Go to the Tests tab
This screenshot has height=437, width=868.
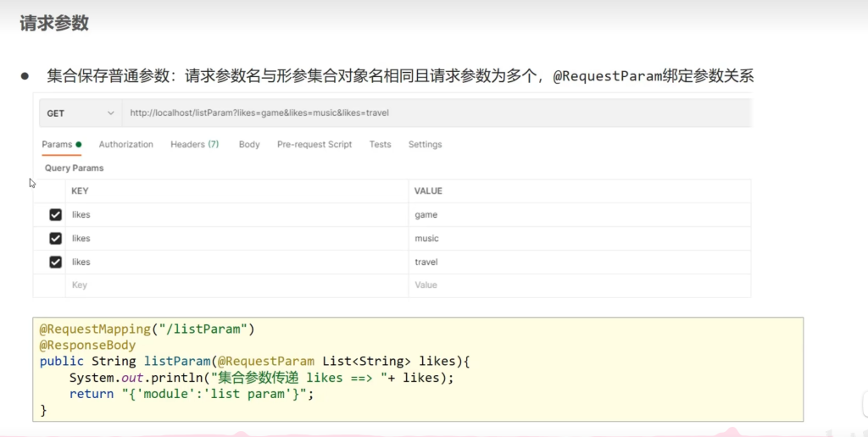(380, 145)
